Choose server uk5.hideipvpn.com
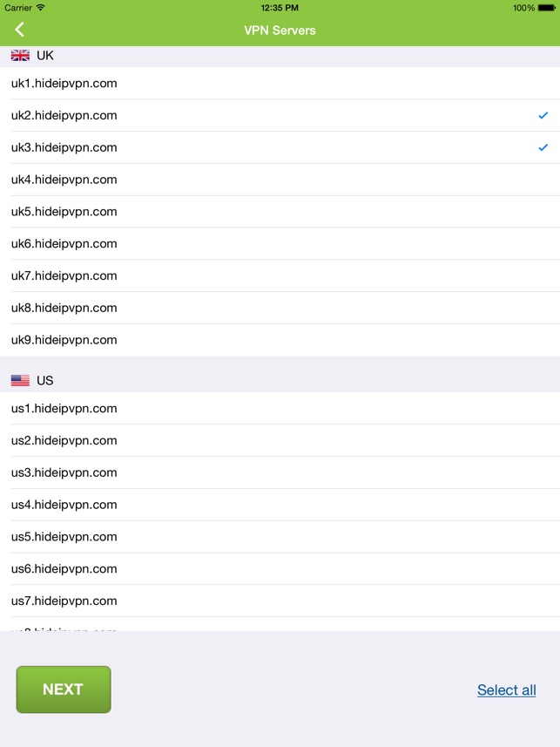 64,212
